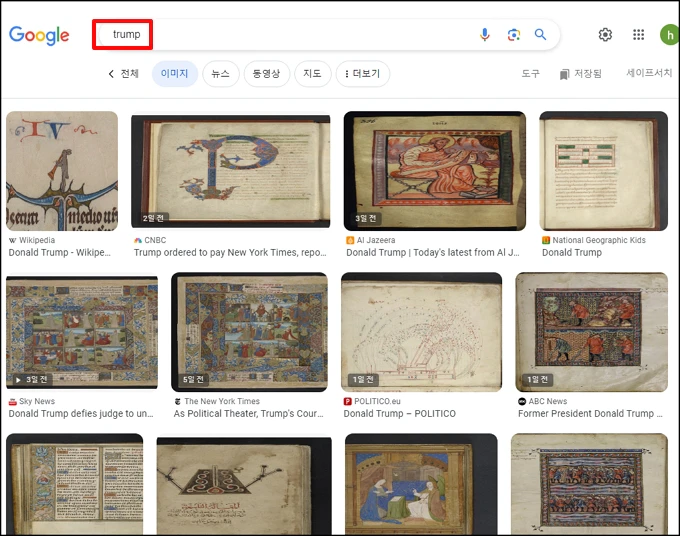Click the 'Donald Trump - Wikipe...' link
680x536 pixels.
pyautogui.click(x=60, y=252)
